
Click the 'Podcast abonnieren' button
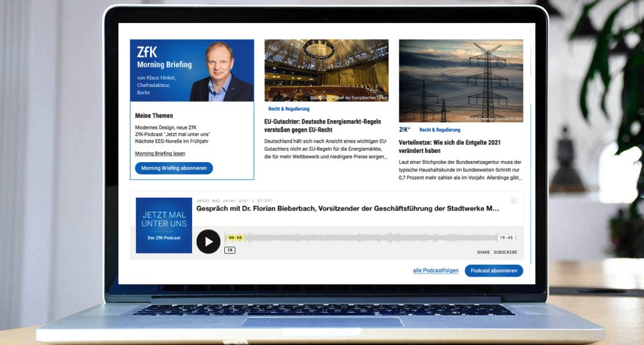(x=494, y=271)
